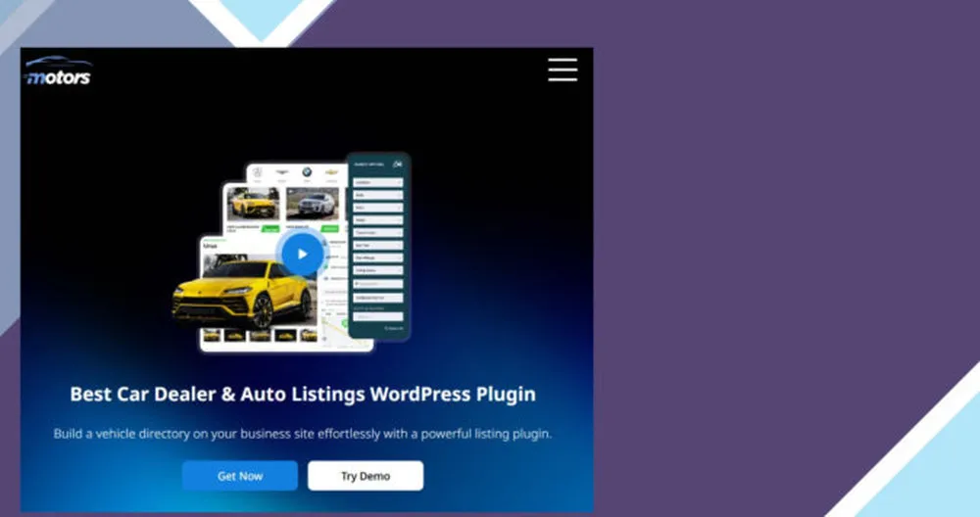This screenshot has height=517, width=980.
Task: Expand the first search options dropdown
Action: click(x=378, y=182)
